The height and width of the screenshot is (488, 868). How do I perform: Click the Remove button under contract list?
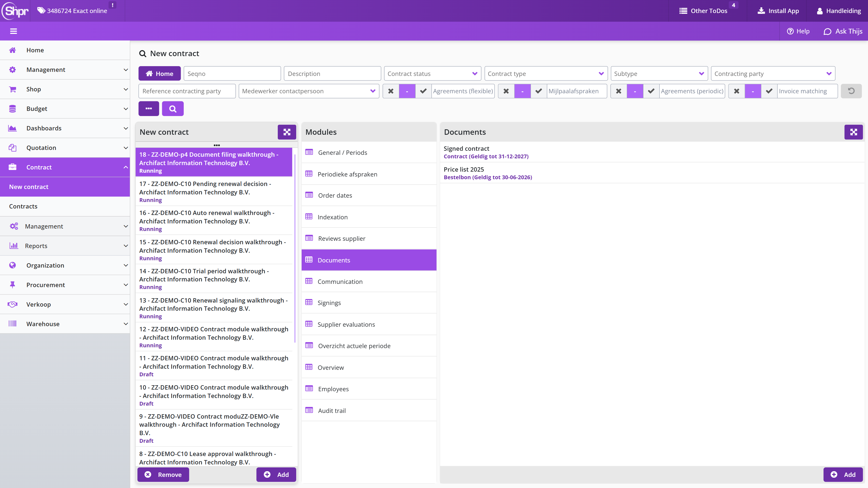(163, 474)
